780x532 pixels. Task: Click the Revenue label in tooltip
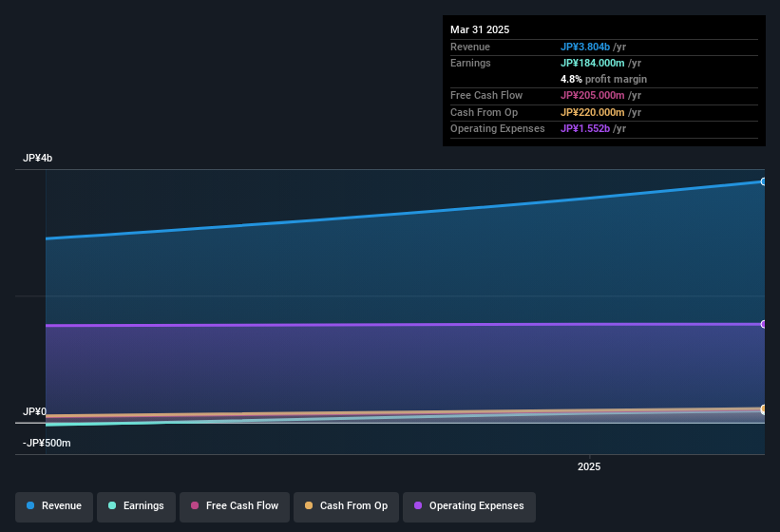coord(470,47)
